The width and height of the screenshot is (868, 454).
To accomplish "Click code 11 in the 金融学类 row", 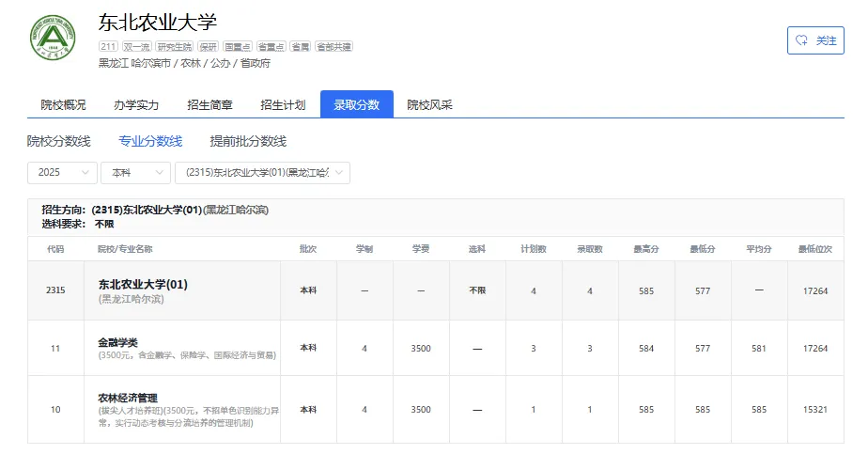I will click(55, 348).
